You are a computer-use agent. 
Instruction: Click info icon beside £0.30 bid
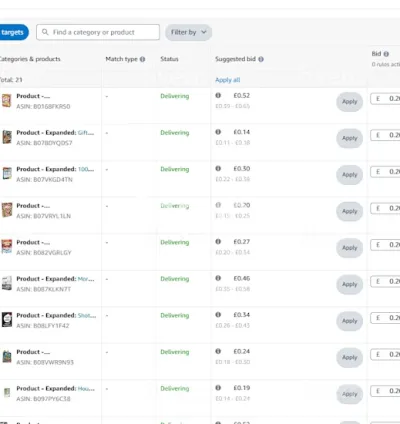tap(218, 168)
